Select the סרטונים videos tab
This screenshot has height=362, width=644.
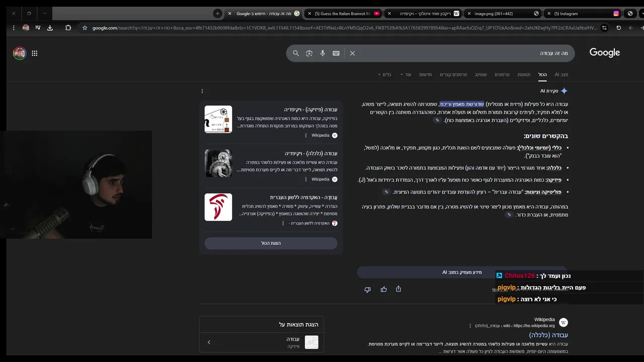[502, 74]
